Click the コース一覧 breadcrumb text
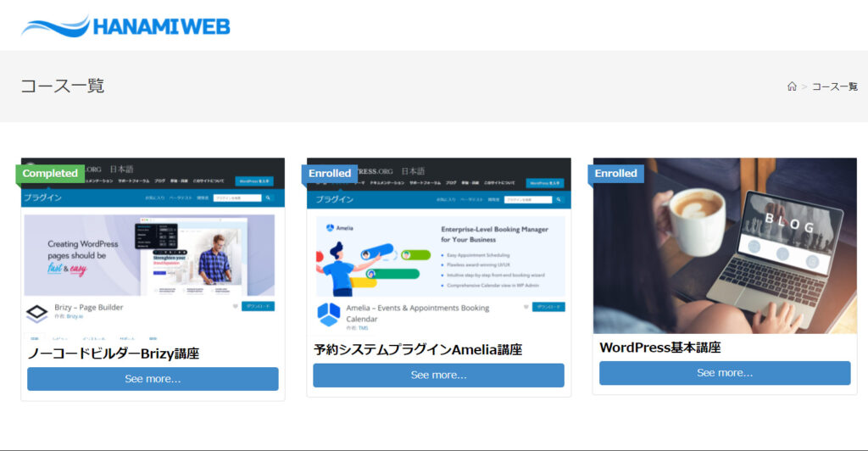 835,86
